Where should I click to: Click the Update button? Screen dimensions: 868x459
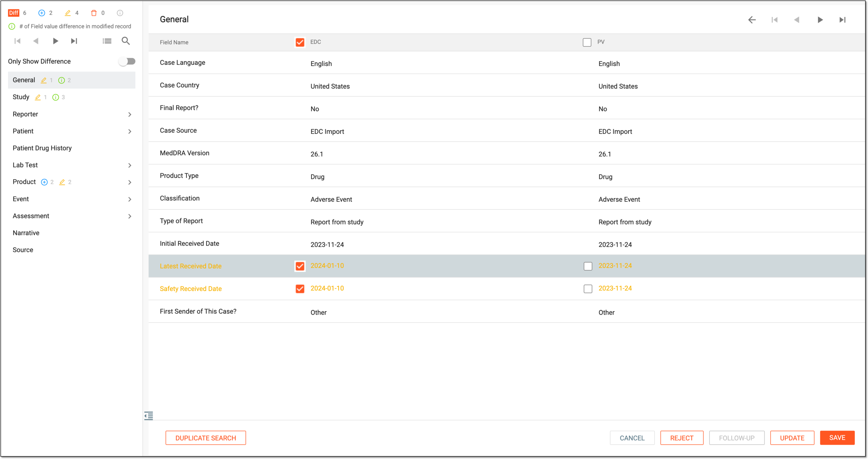(792, 438)
